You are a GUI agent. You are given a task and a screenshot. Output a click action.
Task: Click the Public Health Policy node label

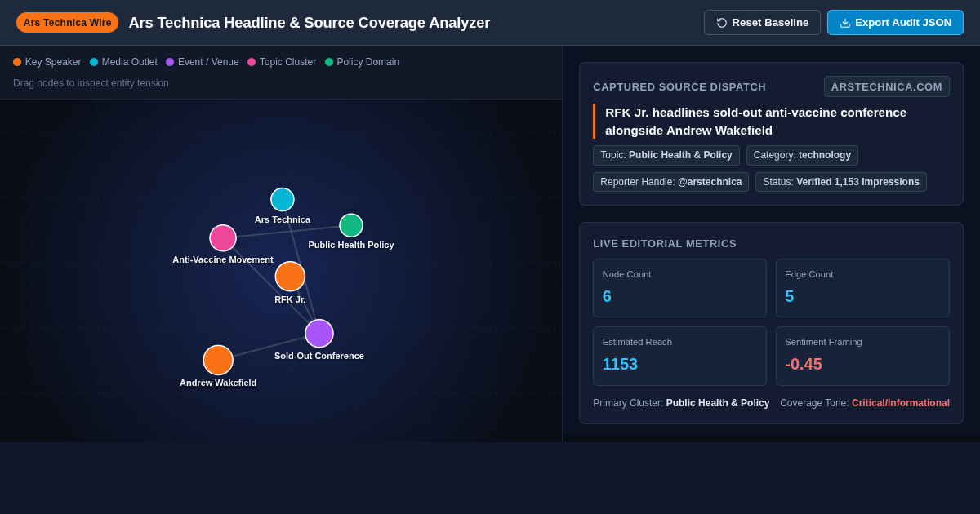(351, 245)
